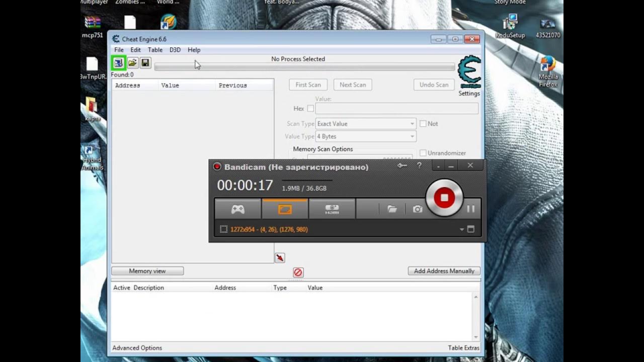Open the Table menu

(155, 50)
